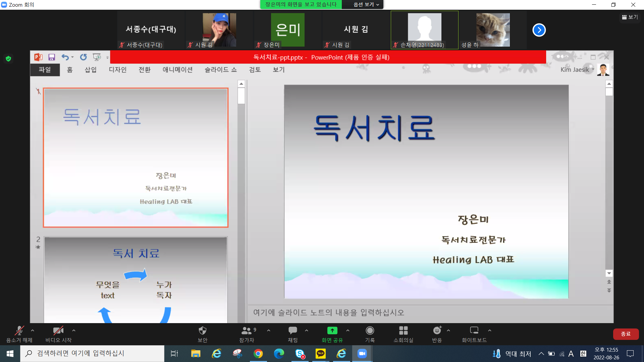This screenshot has height=362, width=644.
Task: Select the 보기 layout view menu
Action: point(630,17)
